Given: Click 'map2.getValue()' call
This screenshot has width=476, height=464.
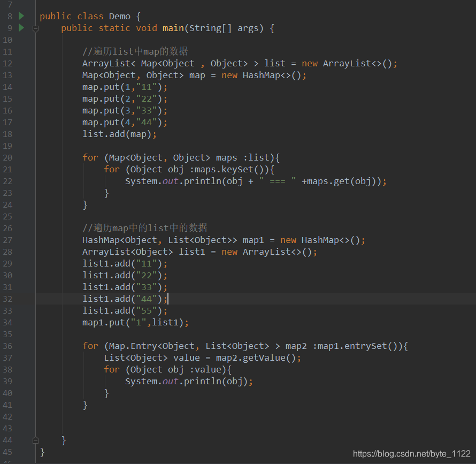Looking at the screenshot, I should coord(256,358).
